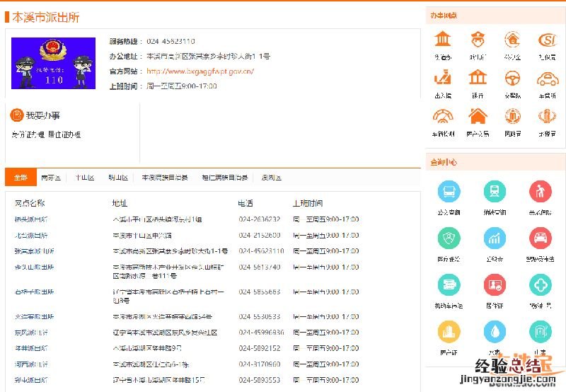Open the blue bus query icon
Image resolution: width=566 pixels, height=392 pixels.
pyautogui.click(x=449, y=191)
